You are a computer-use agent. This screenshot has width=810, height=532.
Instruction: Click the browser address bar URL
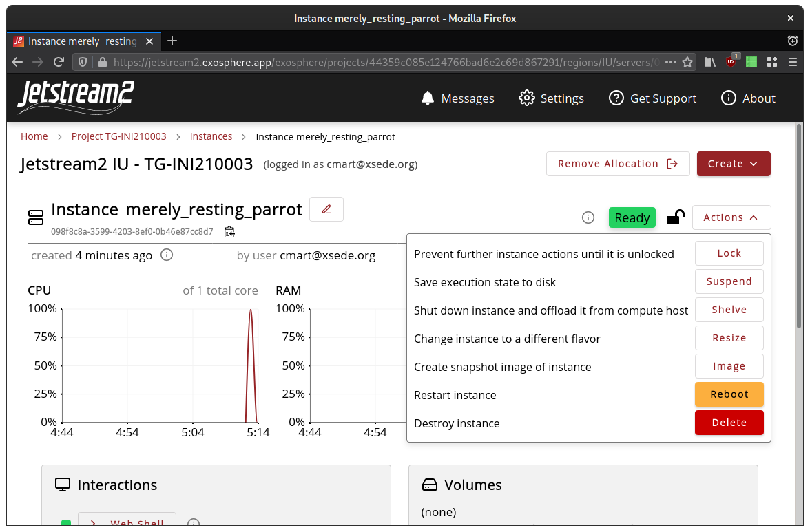click(386, 62)
